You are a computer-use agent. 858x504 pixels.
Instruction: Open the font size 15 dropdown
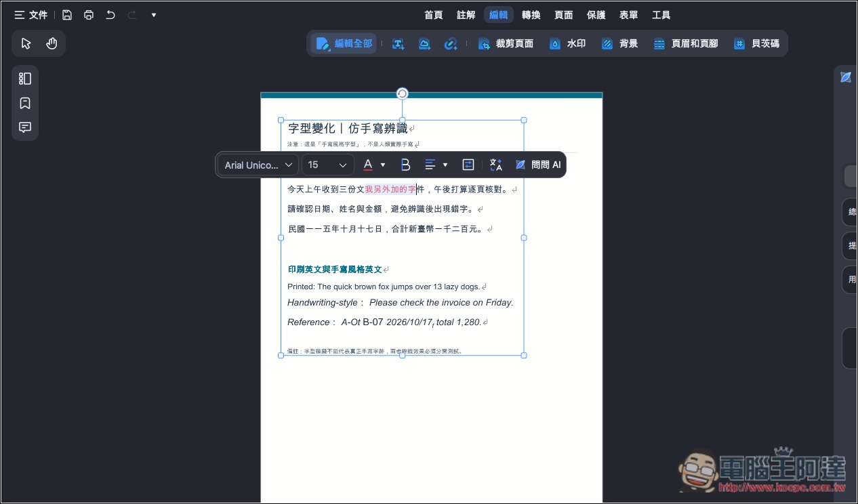(x=328, y=165)
